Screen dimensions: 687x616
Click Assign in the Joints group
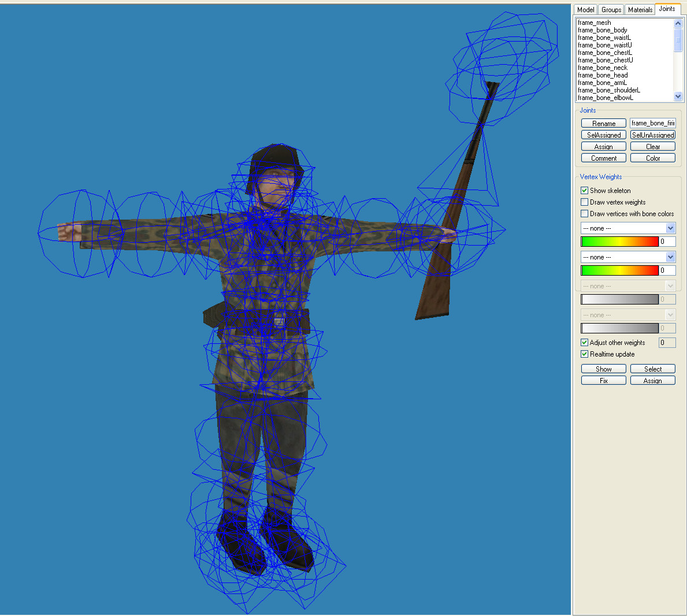(x=603, y=146)
